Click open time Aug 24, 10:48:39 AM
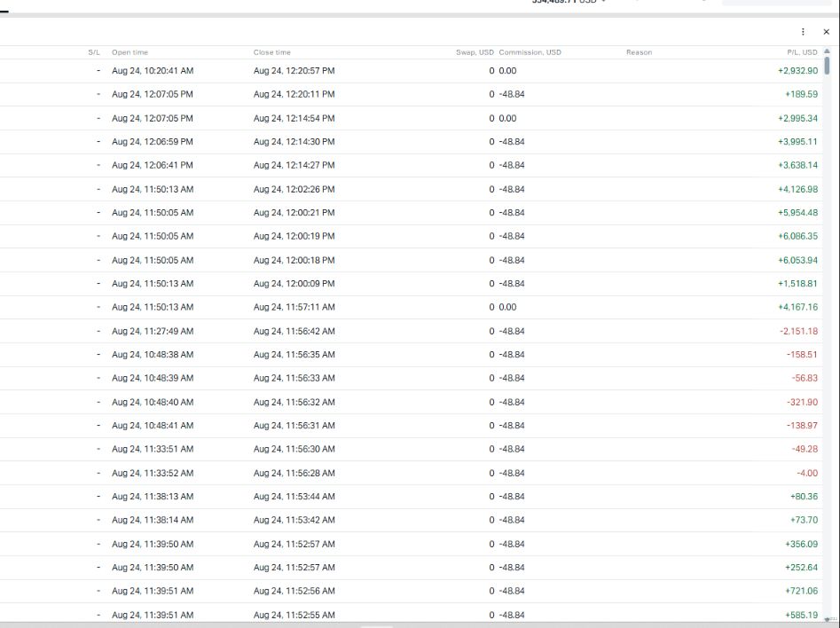 pos(153,378)
